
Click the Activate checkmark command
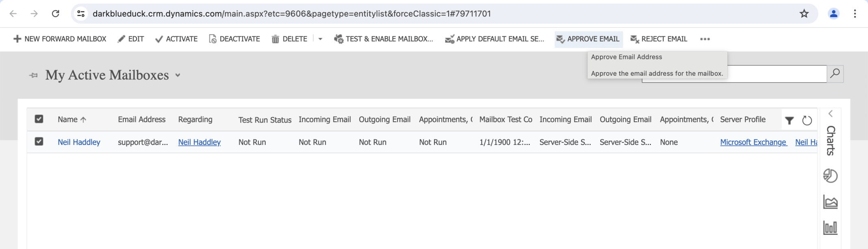click(x=176, y=39)
